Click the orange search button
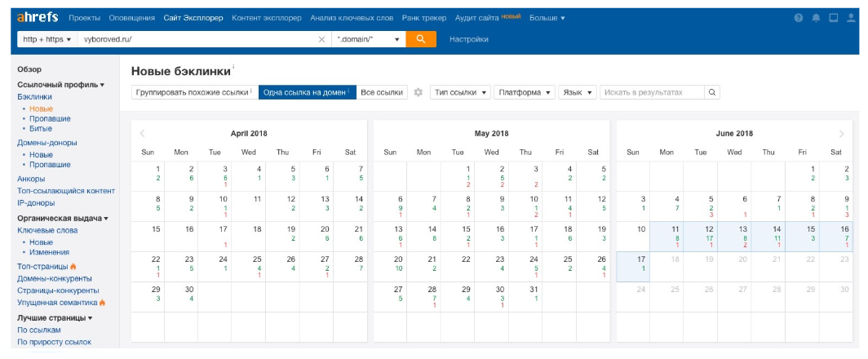868x359 pixels. coord(421,39)
